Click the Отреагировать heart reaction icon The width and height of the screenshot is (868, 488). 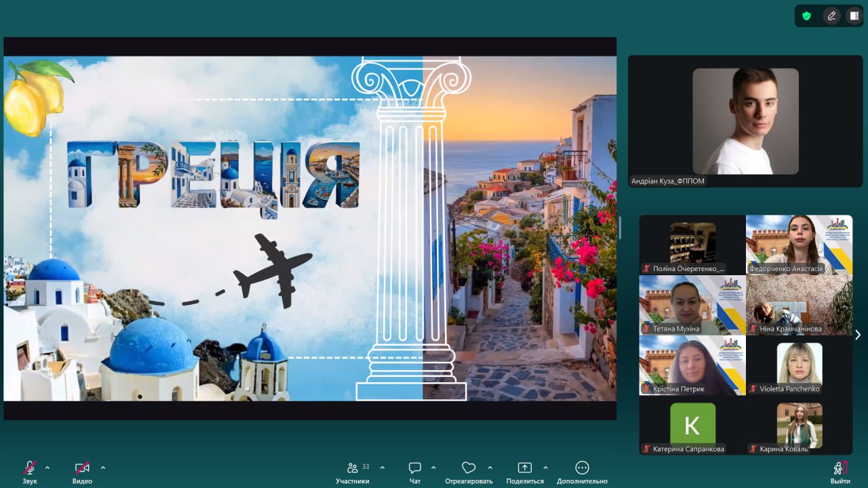pyautogui.click(x=469, y=468)
